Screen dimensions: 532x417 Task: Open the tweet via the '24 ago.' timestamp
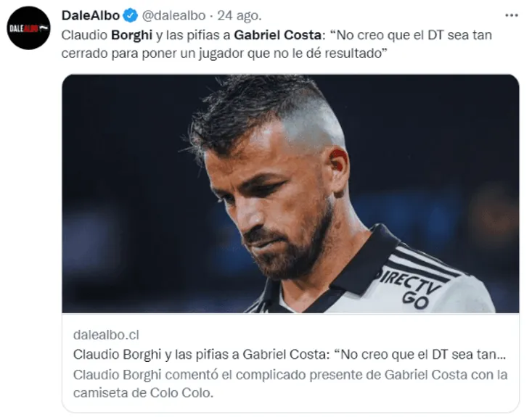pos(240,16)
